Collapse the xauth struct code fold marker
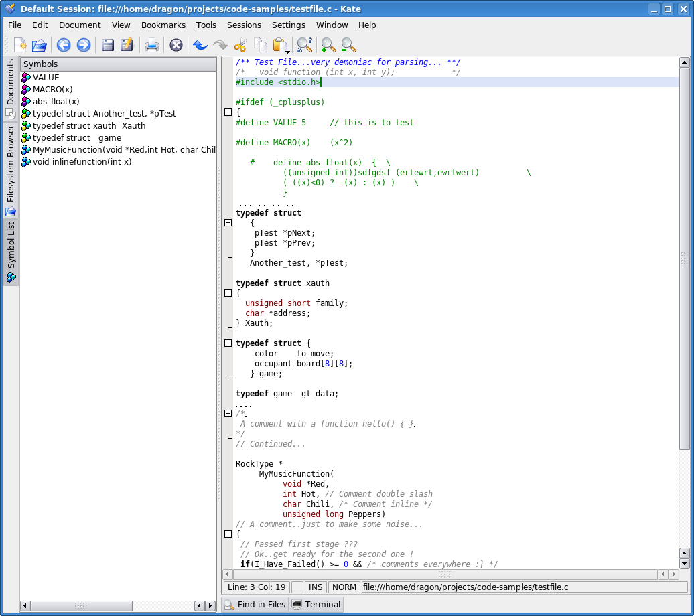Image resolution: width=694 pixels, height=616 pixels. (x=228, y=293)
